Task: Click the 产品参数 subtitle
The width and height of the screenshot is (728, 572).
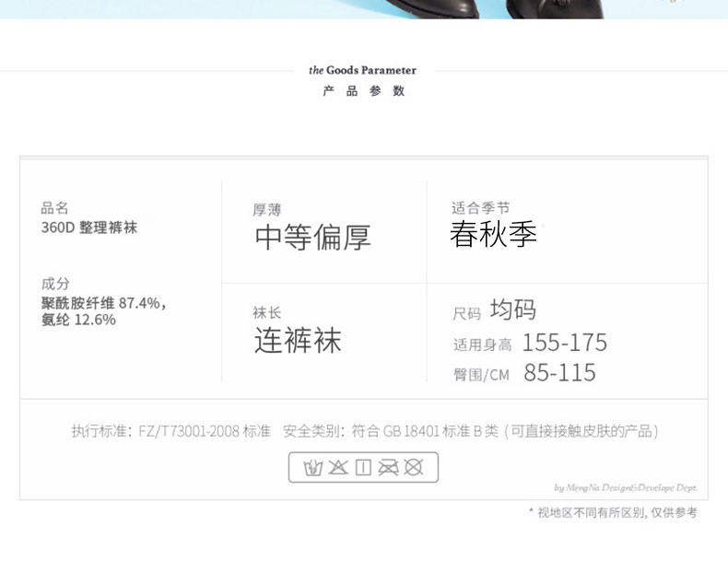Action: click(x=363, y=91)
